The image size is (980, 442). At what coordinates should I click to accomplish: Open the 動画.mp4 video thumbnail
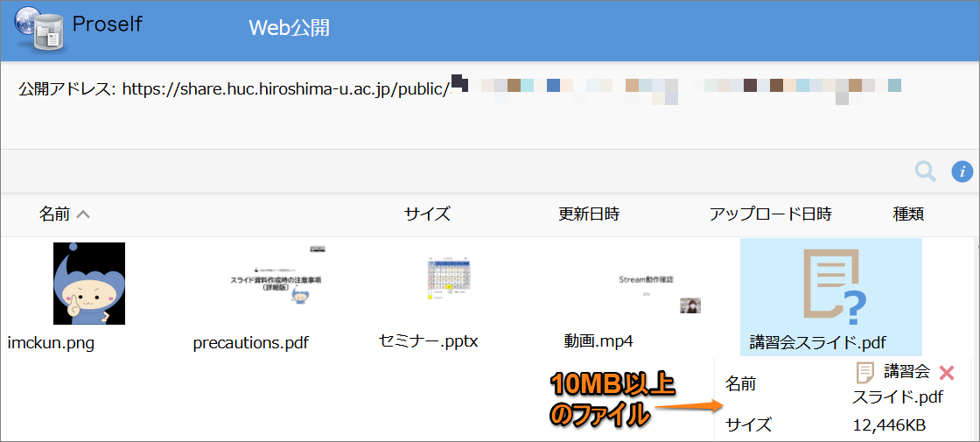(649, 284)
